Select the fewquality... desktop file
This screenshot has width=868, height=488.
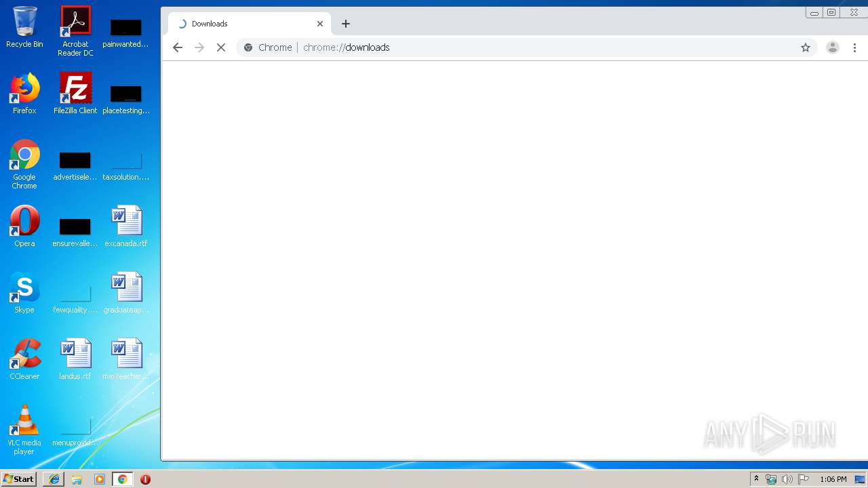pyautogui.click(x=75, y=298)
